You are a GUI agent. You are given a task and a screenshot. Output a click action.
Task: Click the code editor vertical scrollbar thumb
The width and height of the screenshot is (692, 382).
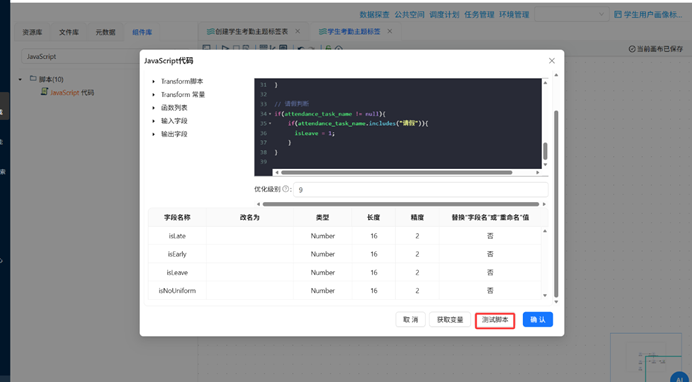click(x=545, y=151)
